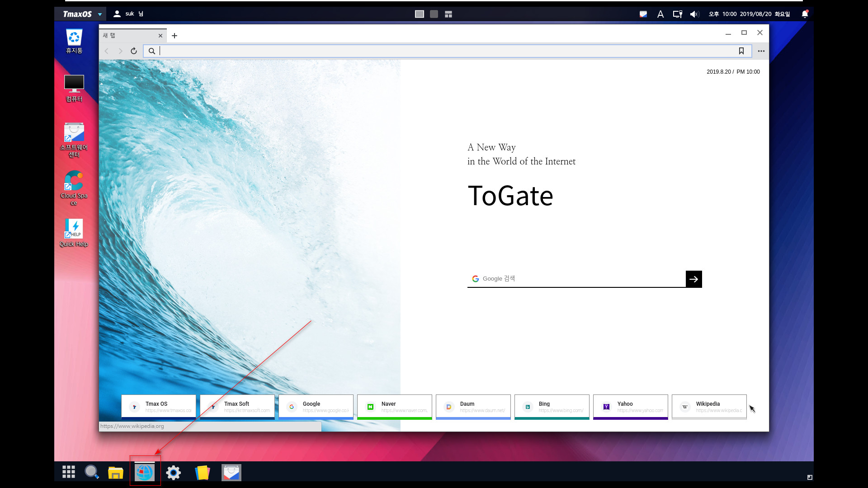The height and width of the screenshot is (488, 868).
Task: Switch the input language via A icon
Action: coord(660,14)
